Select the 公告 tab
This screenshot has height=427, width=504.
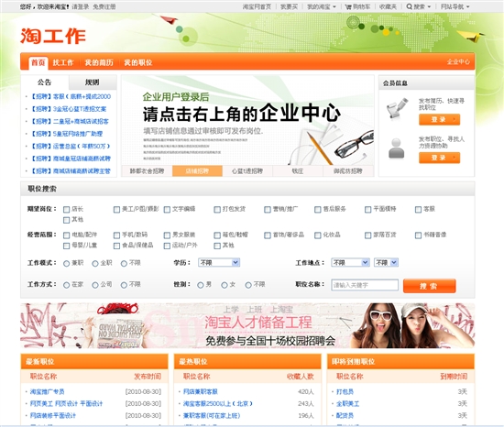point(45,82)
